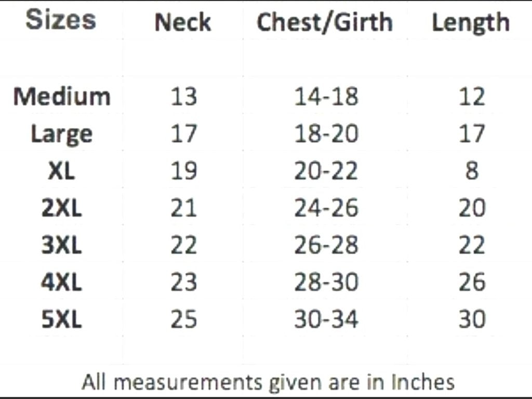The width and height of the screenshot is (532, 399).
Task: Click the "All measurements given are in Inches" note
Action: (268, 382)
